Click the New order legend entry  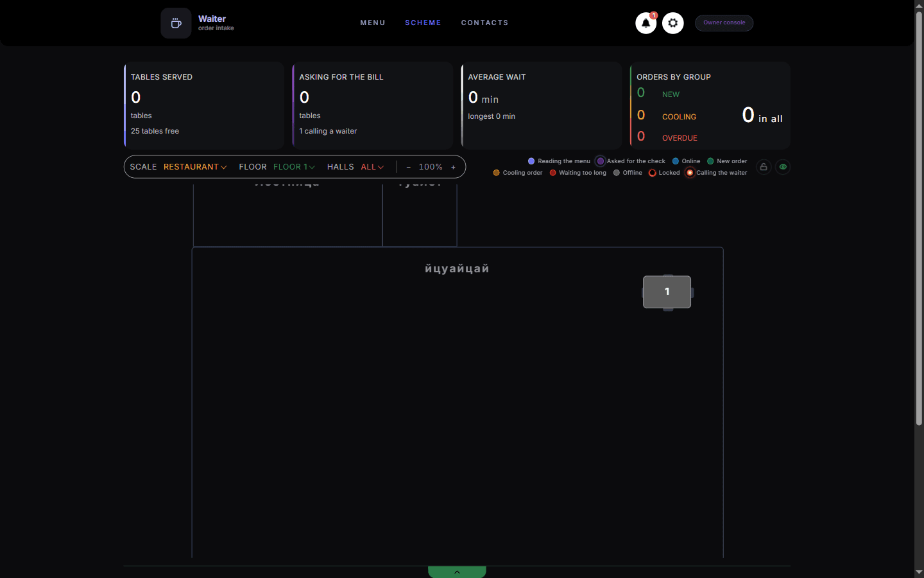(x=727, y=161)
